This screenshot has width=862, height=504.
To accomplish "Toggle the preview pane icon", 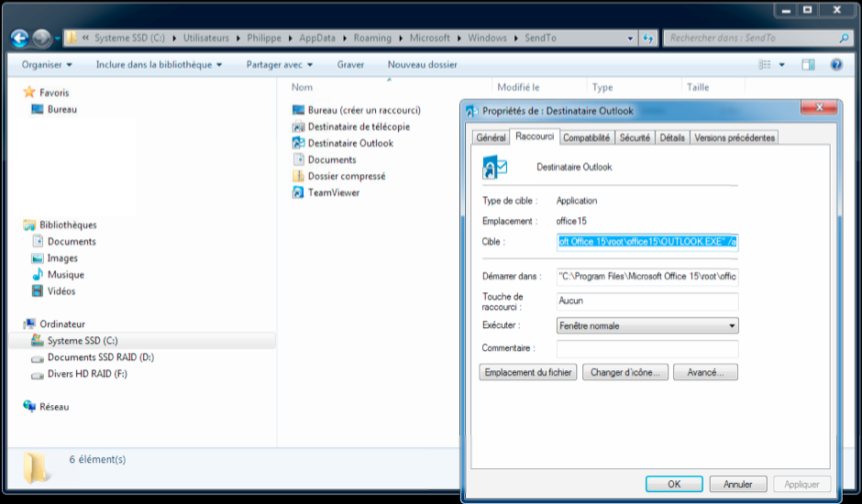I will coord(808,65).
